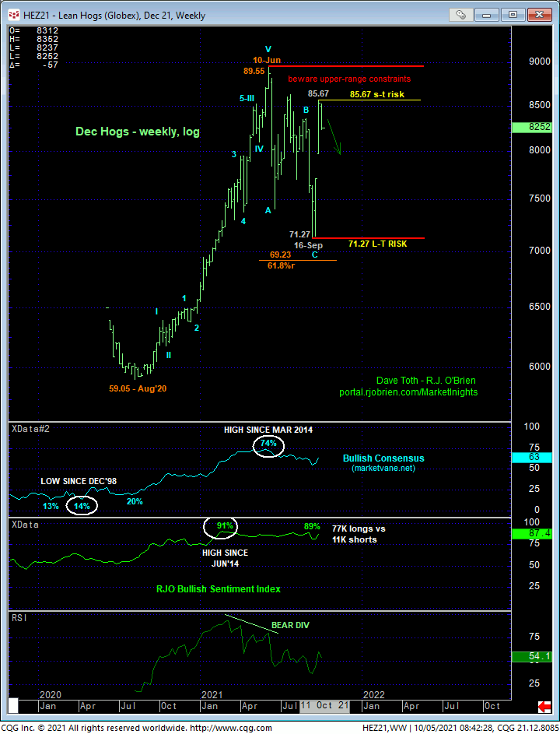Select the XData study label above sentiment index
Image resolution: width=560 pixels, height=734 pixels.
(x=23, y=525)
